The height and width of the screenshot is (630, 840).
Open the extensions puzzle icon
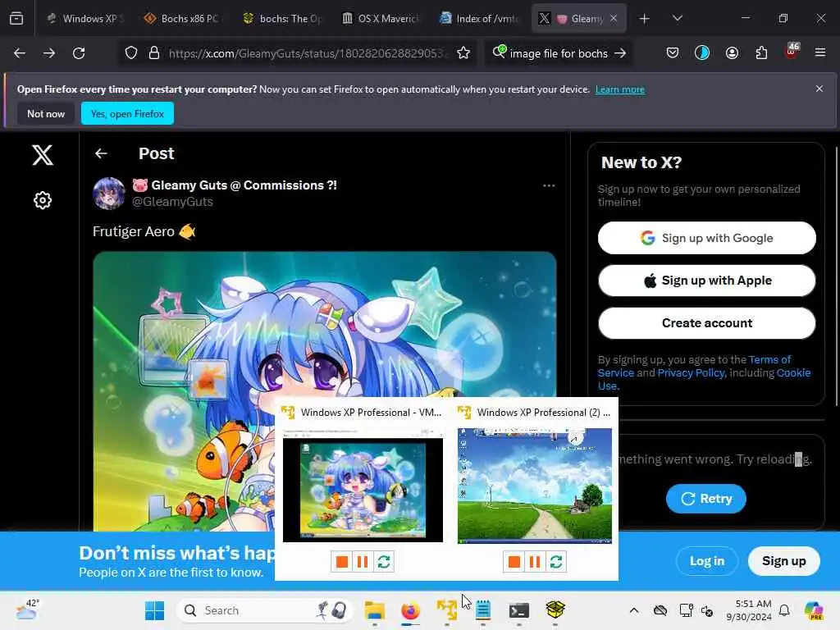tap(761, 52)
